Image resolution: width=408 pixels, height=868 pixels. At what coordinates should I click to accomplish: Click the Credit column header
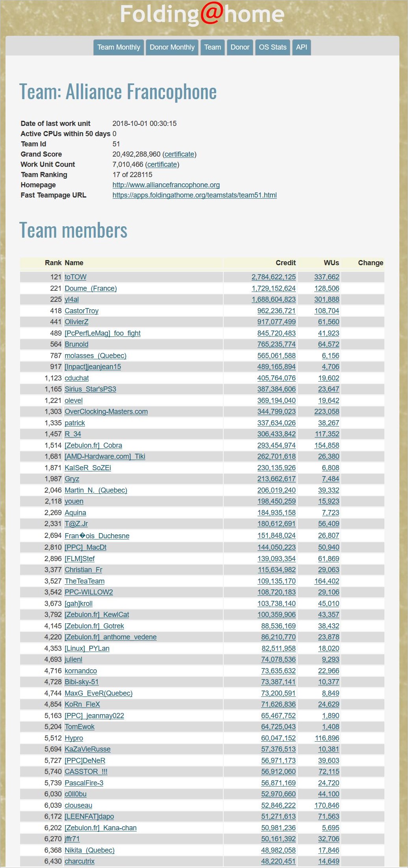click(286, 263)
